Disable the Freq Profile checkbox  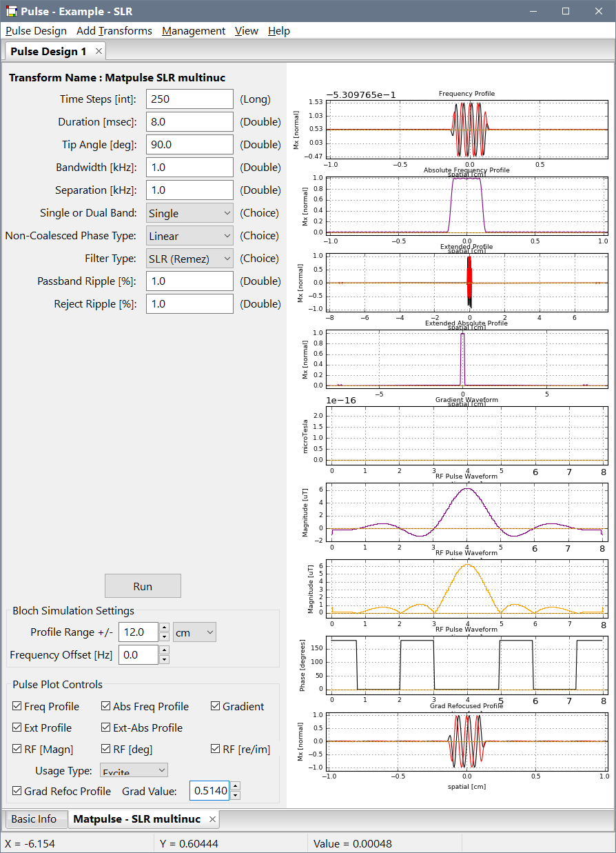[15, 706]
